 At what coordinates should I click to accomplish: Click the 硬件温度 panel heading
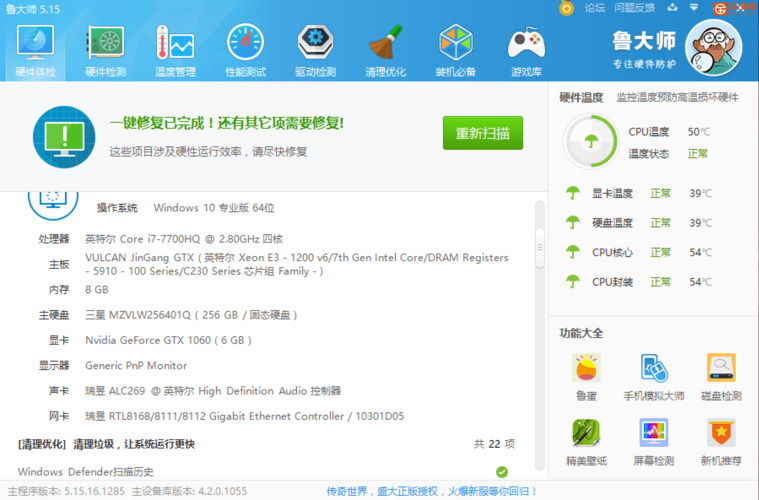(x=581, y=97)
